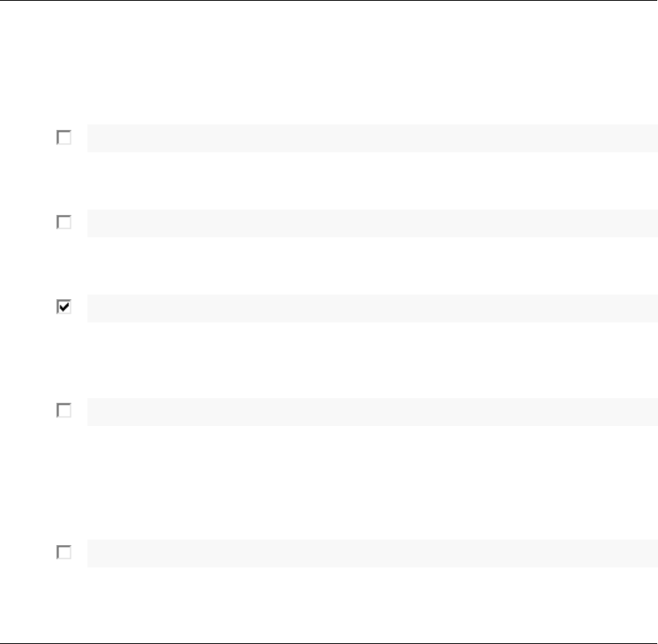Check the first checkbox in the list
Viewport: 658px width, 644px height.
point(64,138)
